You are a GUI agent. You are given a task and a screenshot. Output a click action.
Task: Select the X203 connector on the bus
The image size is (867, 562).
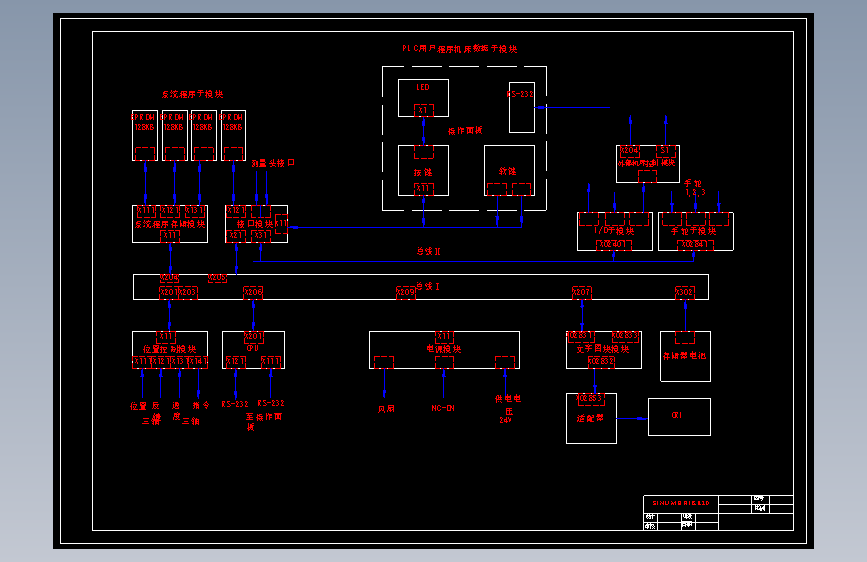pos(188,292)
